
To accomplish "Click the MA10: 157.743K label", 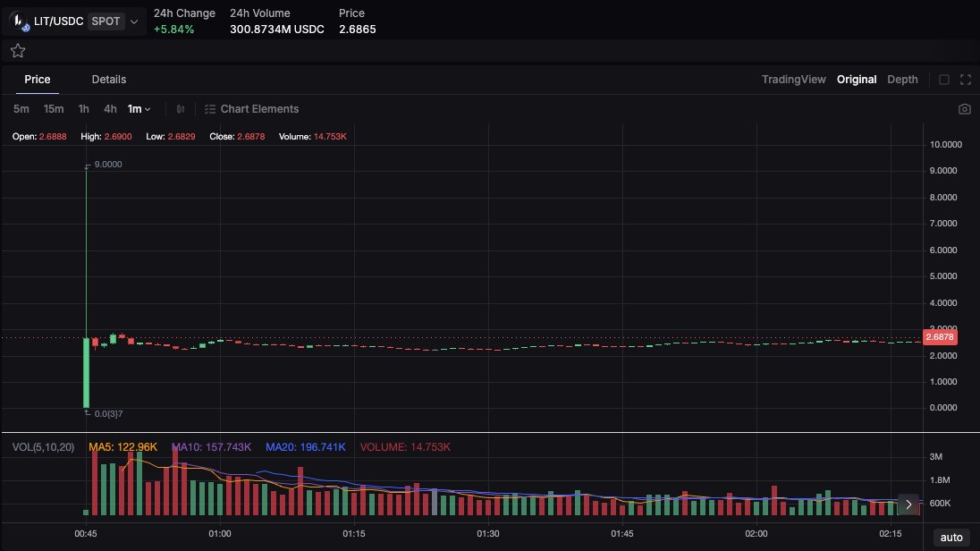I will click(211, 447).
